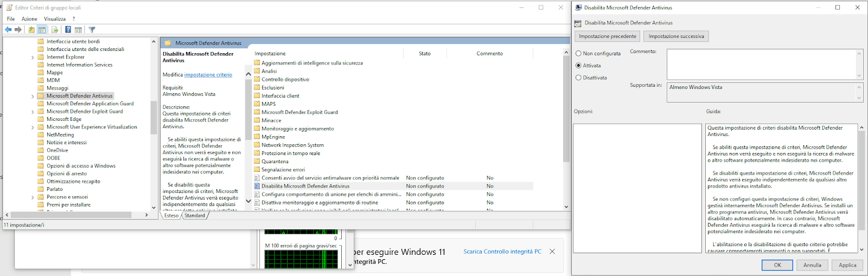Click the blue Back arrow in toolbar
This screenshot has height=276, width=868.
pyautogui.click(x=8, y=30)
